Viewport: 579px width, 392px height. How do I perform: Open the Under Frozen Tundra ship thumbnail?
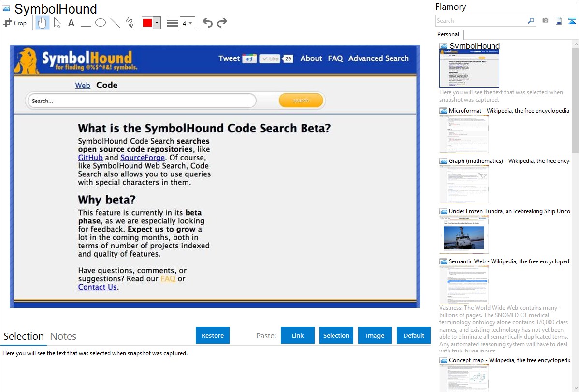coord(464,234)
